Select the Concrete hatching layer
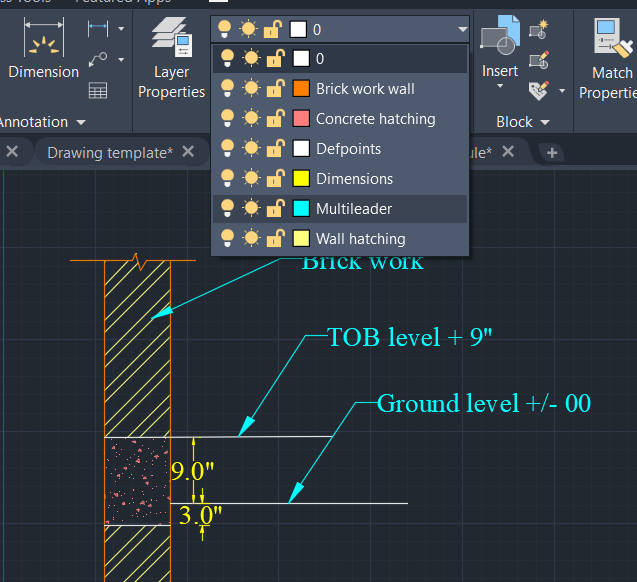This screenshot has width=637, height=582. [x=340, y=119]
